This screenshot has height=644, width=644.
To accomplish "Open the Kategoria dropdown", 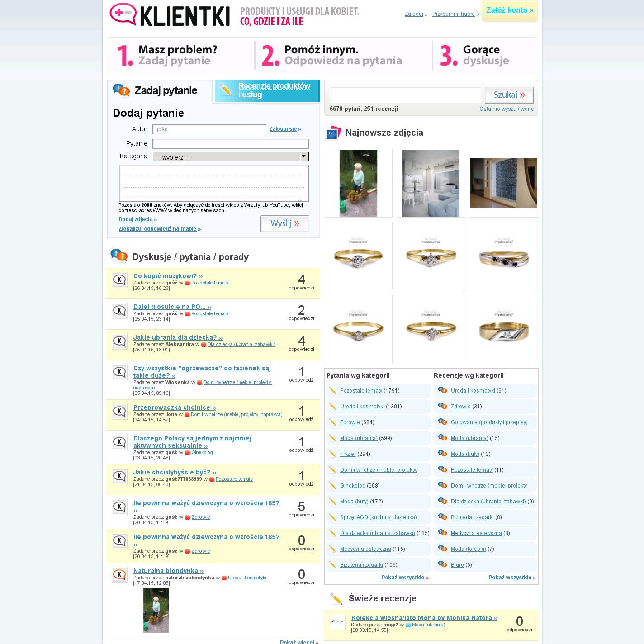I will pos(230,157).
